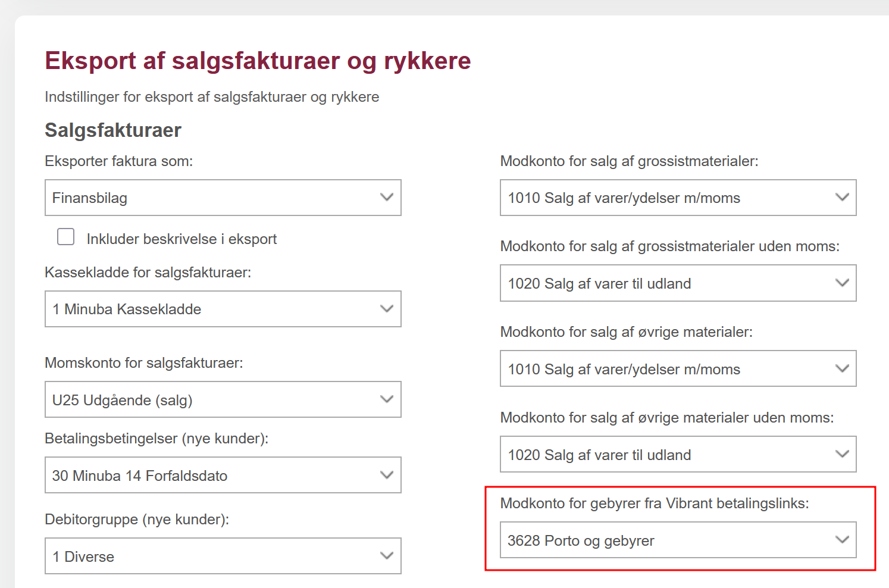Expand the grossistmaterialer uden moms account dropdown

[678, 283]
